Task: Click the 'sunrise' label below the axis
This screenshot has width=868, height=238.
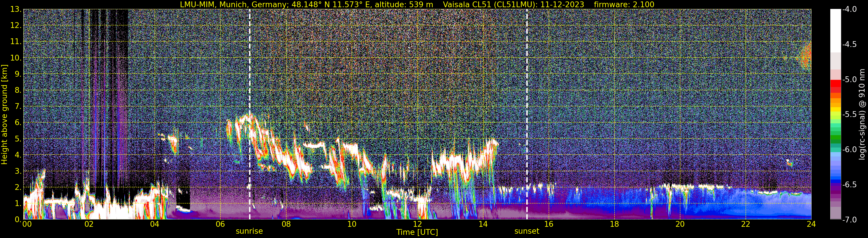Action: click(x=249, y=231)
